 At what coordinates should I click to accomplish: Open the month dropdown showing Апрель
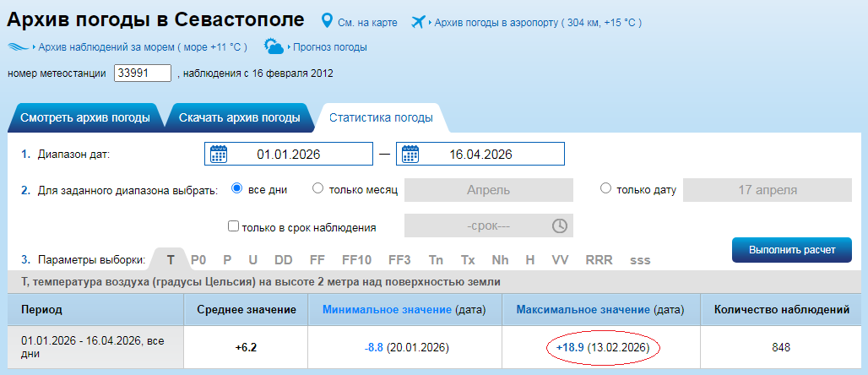pos(488,190)
